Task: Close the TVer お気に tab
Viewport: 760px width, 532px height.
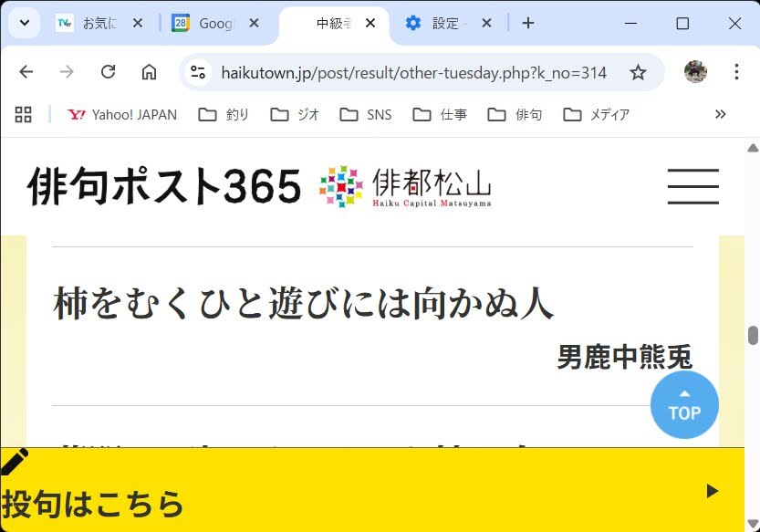Action: click(x=138, y=23)
